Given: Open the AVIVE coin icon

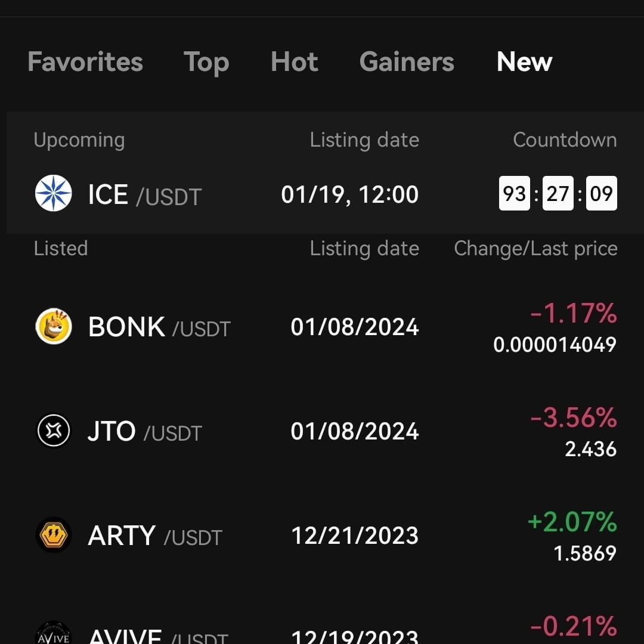Looking at the screenshot, I should pos(54,633).
